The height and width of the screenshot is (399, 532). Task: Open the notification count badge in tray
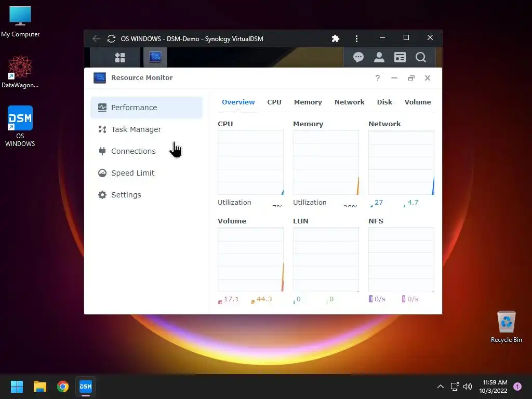[x=517, y=387]
